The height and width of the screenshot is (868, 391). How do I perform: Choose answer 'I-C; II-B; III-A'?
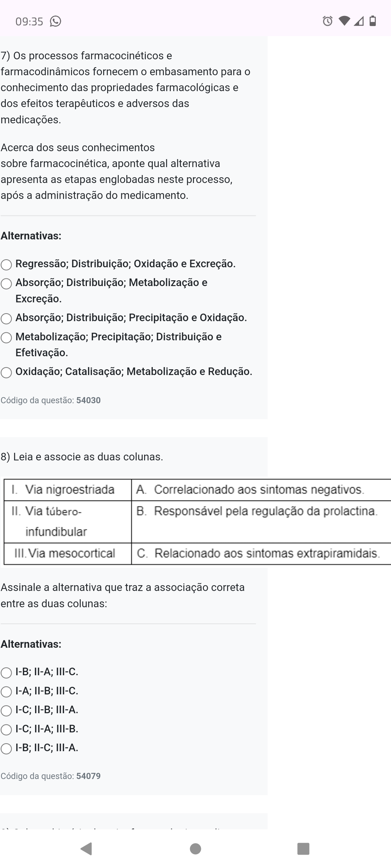click(x=6, y=711)
